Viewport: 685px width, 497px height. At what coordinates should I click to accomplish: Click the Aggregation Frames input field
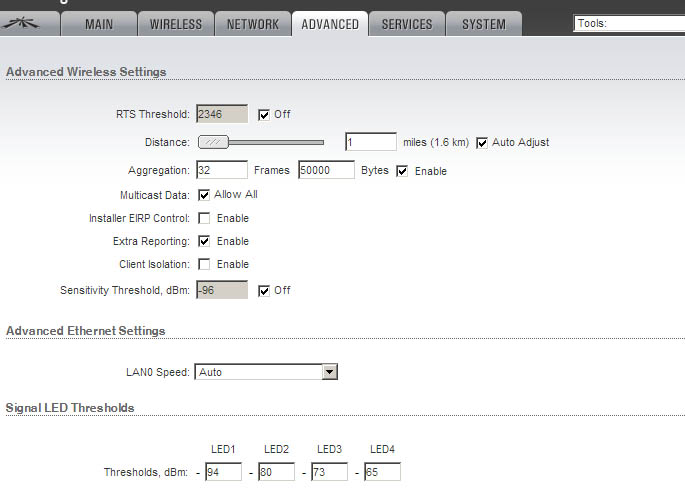click(x=222, y=170)
